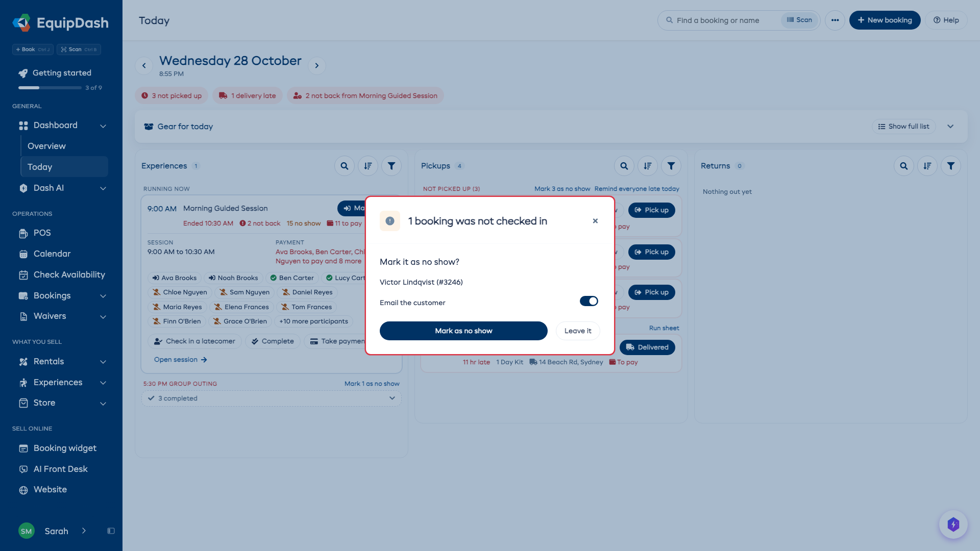Click Mark as no show button
This screenshot has height=551, width=980.
click(463, 331)
